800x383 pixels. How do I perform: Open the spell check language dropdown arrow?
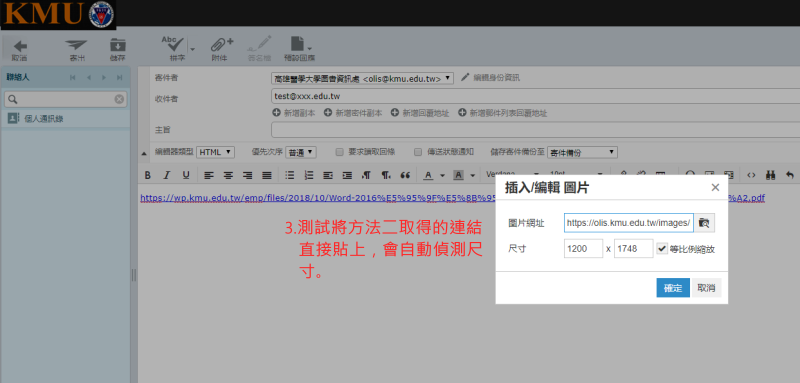193,49
